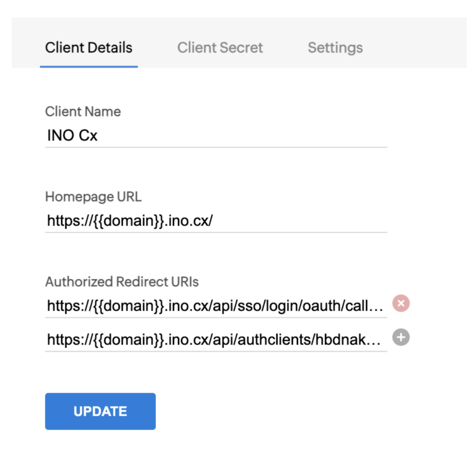476x452 pixels.
Task: Click {{domain}} in the authclients URI
Action: click(x=127, y=339)
